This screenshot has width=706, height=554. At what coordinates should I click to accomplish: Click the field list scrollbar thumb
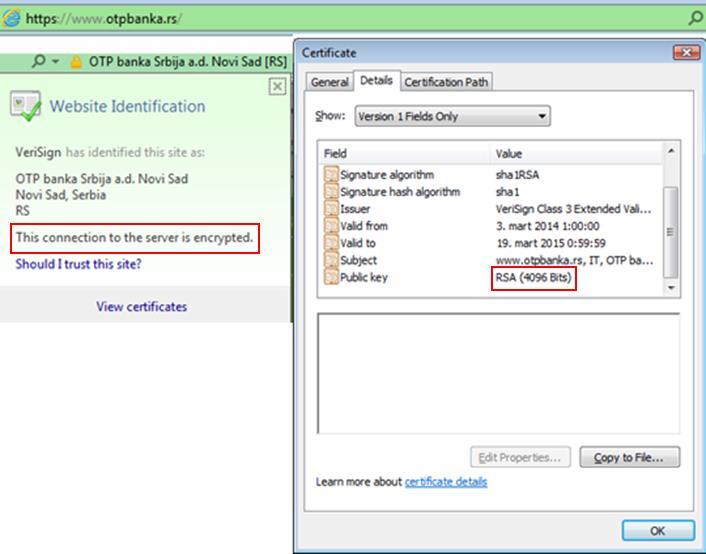coord(671,232)
